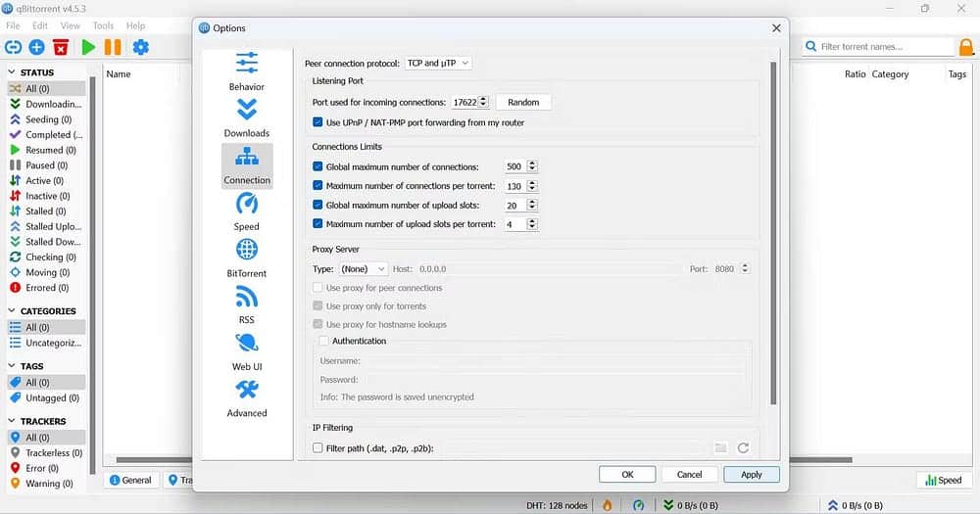
Task: Click red Delete torrent toolbar icon
Action: pos(61,47)
